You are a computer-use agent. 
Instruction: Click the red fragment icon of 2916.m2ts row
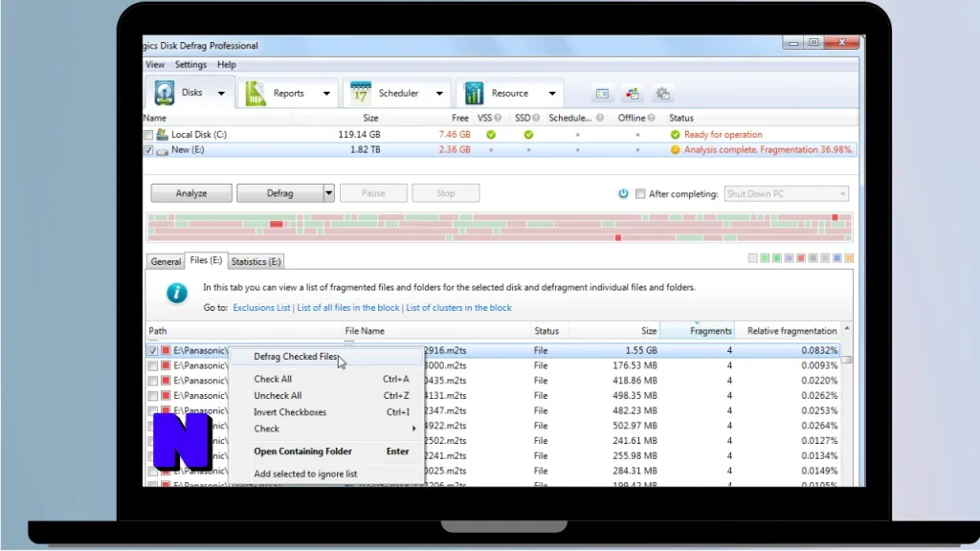click(166, 350)
